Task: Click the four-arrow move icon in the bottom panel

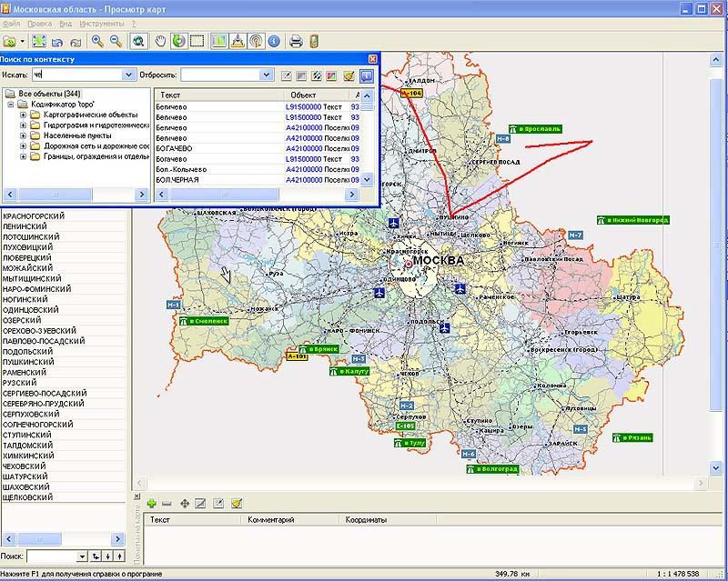Action: (x=185, y=503)
